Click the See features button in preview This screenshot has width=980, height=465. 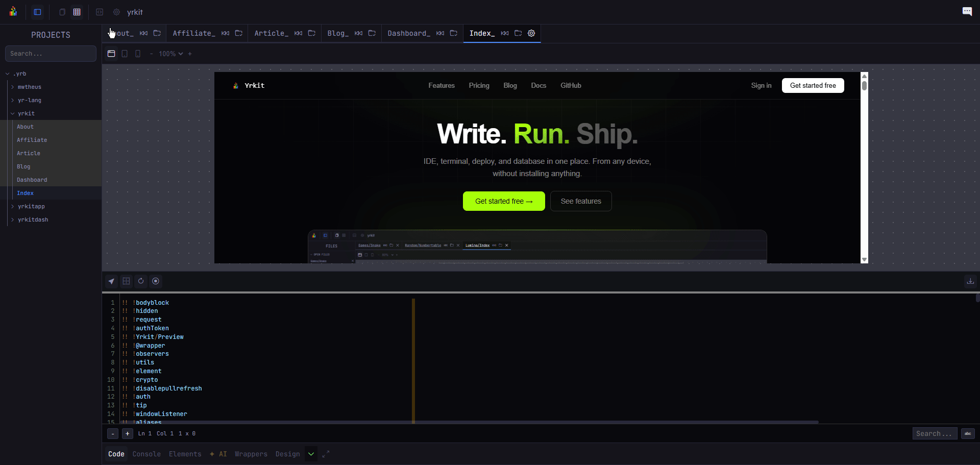(x=581, y=201)
